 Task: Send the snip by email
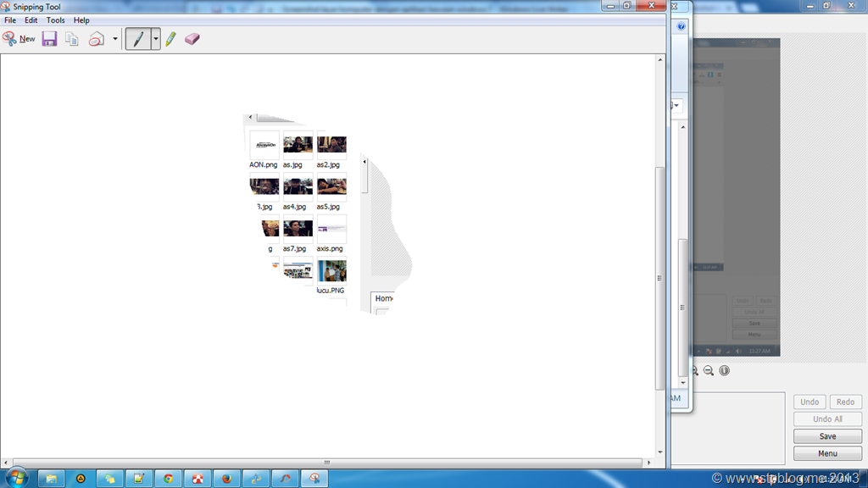[97, 39]
